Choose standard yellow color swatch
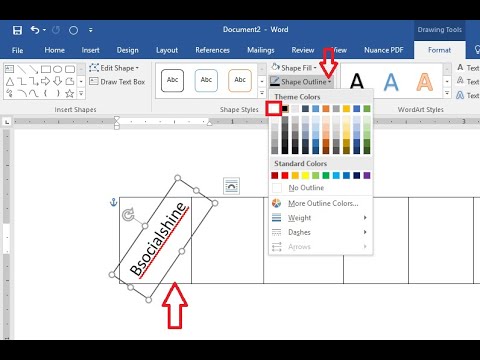480x360 pixels. (x=305, y=176)
